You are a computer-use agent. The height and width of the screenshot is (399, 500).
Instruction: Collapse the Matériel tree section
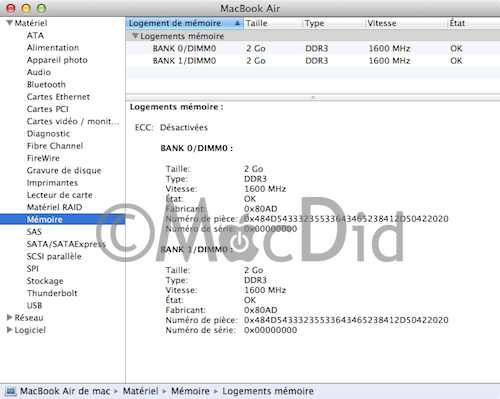point(10,23)
